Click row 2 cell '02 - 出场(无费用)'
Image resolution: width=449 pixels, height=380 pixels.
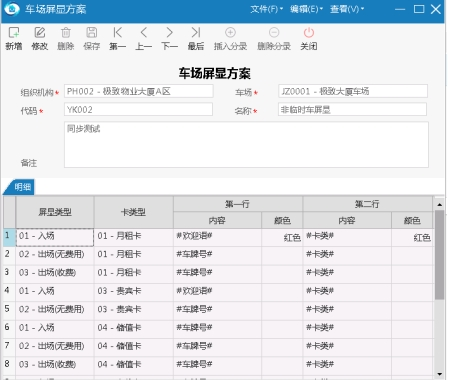[55, 256]
